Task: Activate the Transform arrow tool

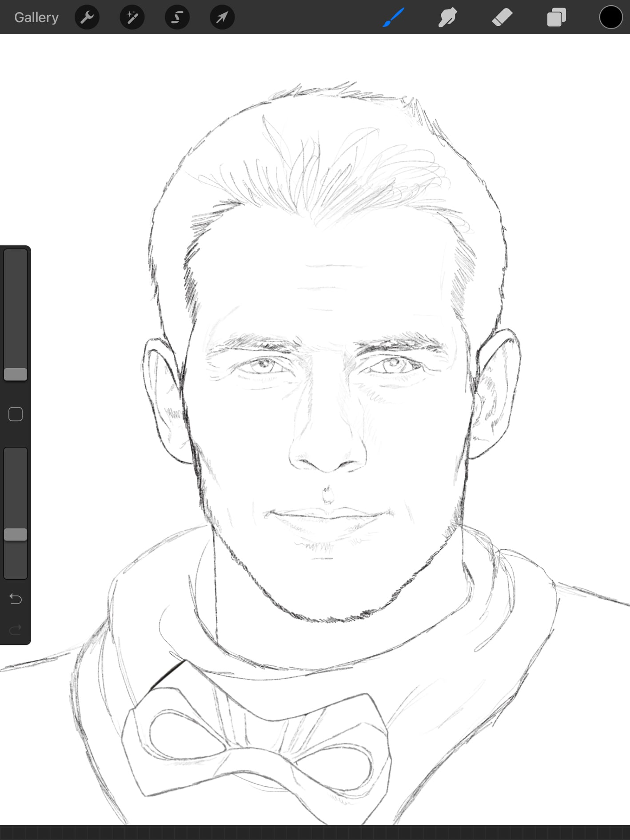Action: (222, 17)
